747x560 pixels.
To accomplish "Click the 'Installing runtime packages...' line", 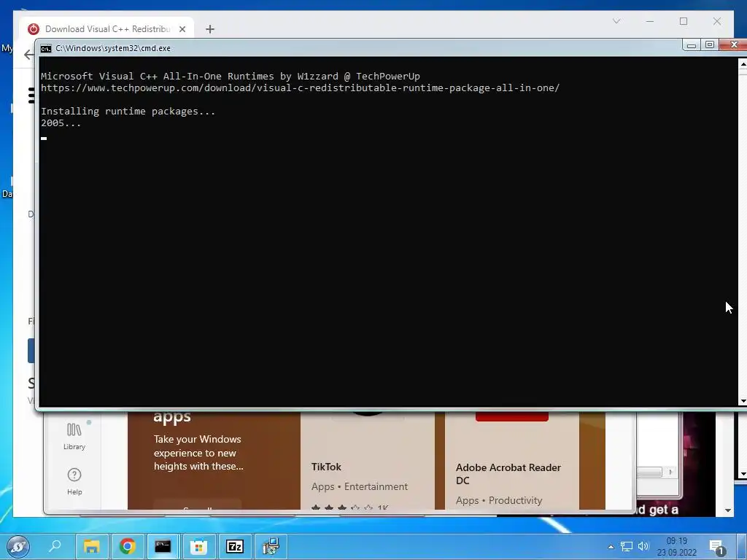I will pyautogui.click(x=128, y=112).
